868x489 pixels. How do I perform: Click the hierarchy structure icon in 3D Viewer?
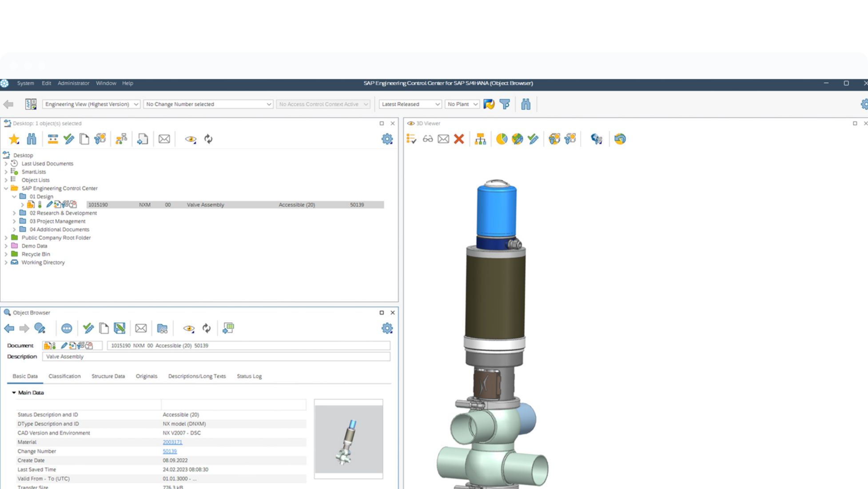pyautogui.click(x=480, y=139)
